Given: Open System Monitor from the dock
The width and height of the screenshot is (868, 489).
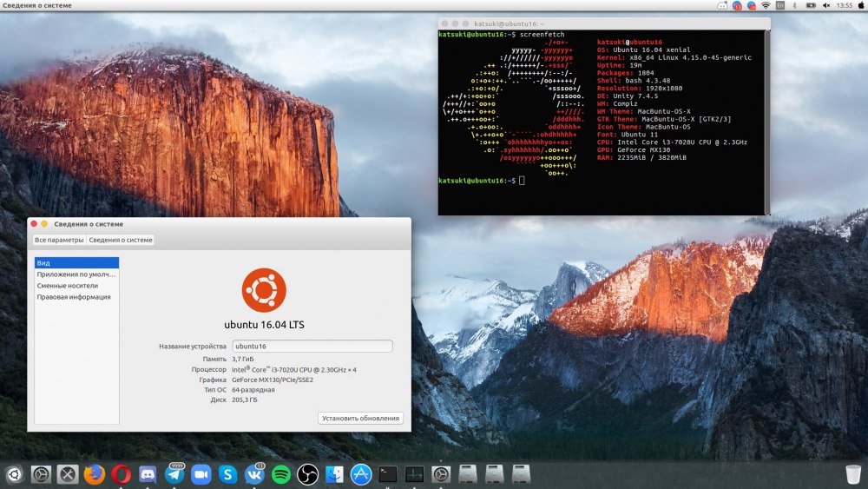Looking at the screenshot, I should (414, 474).
